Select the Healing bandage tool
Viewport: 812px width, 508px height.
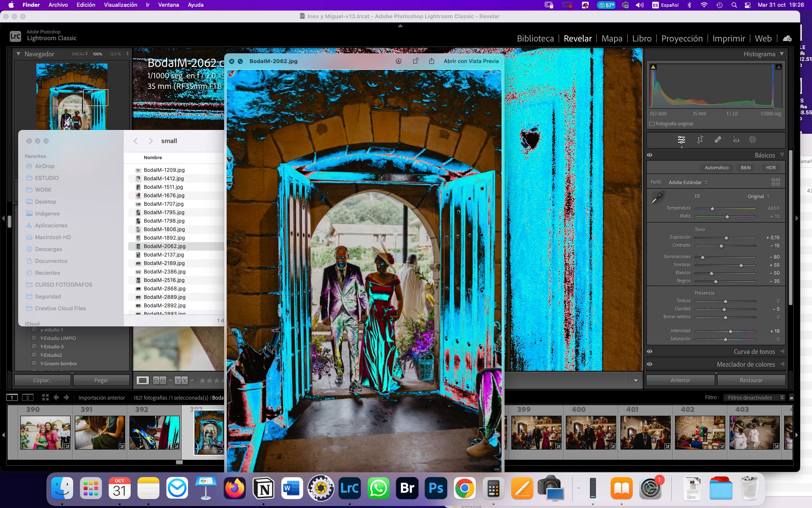click(718, 140)
